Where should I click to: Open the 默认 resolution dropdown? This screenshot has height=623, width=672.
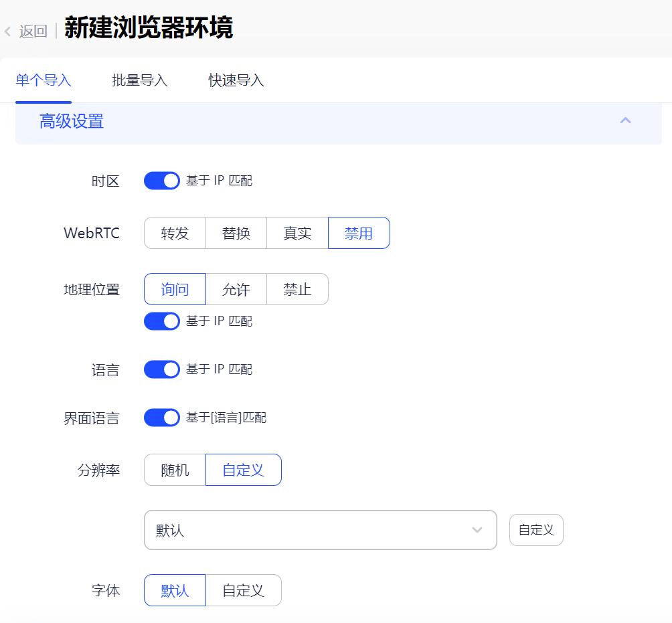pyautogui.click(x=320, y=530)
